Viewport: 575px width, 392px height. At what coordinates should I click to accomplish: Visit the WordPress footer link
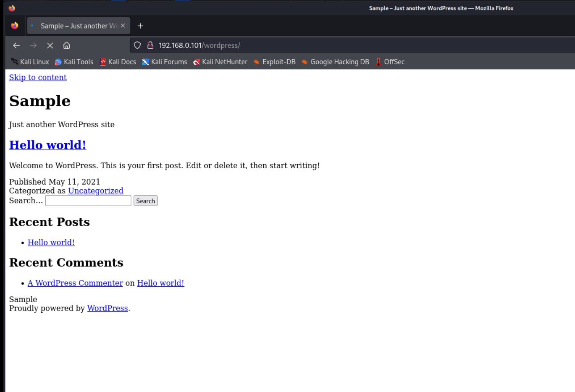tap(108, 308)
